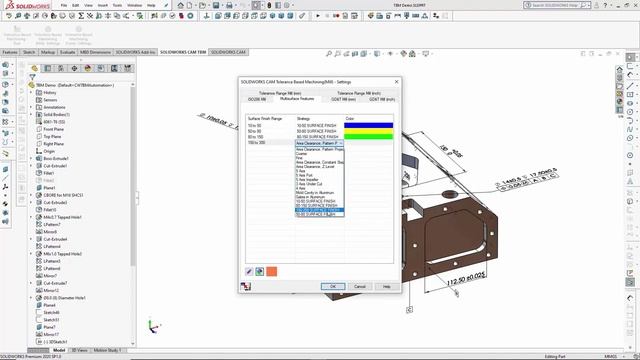
Task: Open the New document dropdown arrow
Action: [196, 5]
